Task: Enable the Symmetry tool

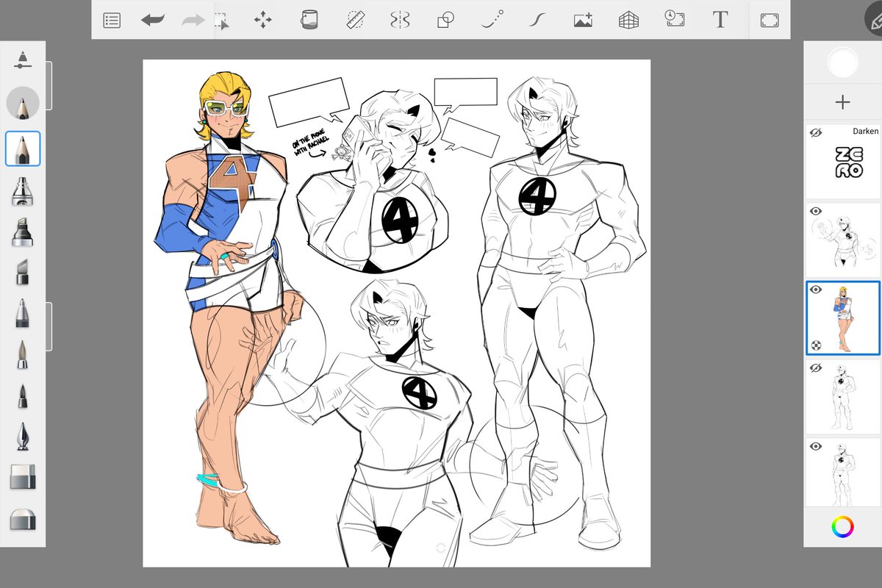Action: (x=400, y=20)
